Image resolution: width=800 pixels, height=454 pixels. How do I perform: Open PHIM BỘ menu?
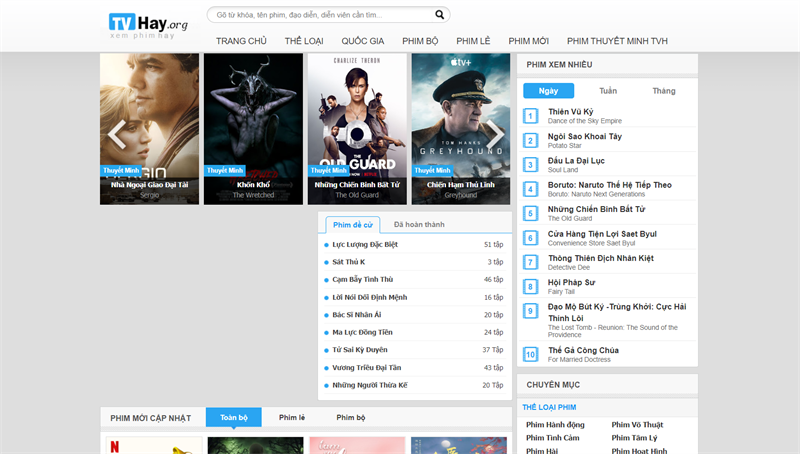click(x=420, y=41)
